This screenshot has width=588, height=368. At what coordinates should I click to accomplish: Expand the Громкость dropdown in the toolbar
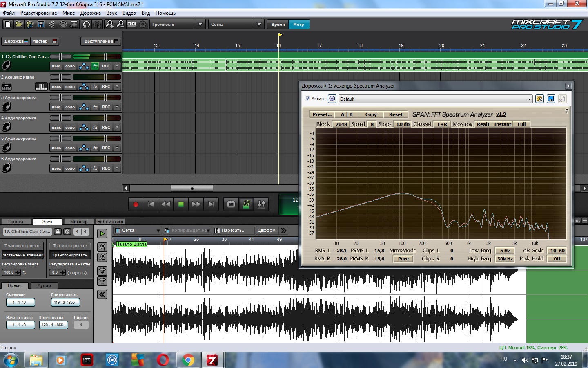[x=200, y=25]
